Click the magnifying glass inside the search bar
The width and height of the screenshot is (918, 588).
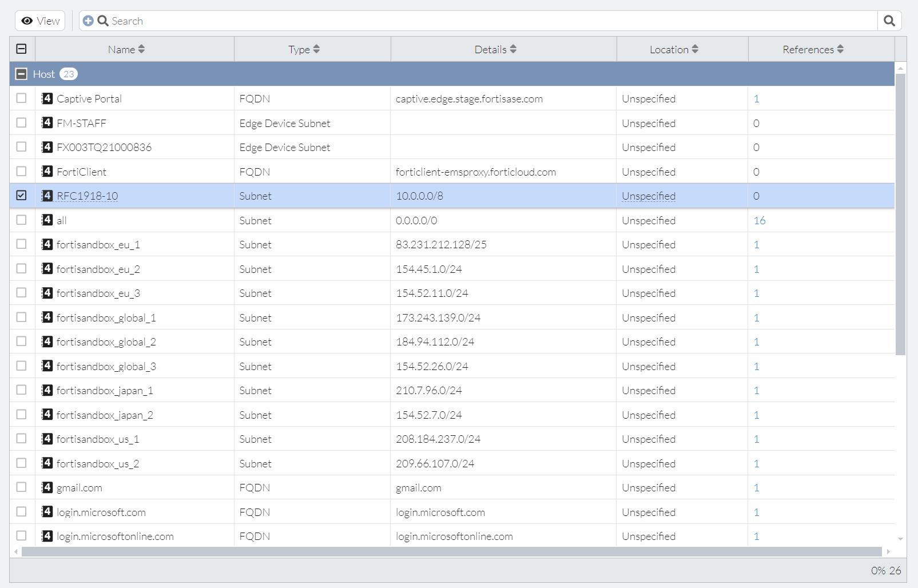click(x=103, y=21)
